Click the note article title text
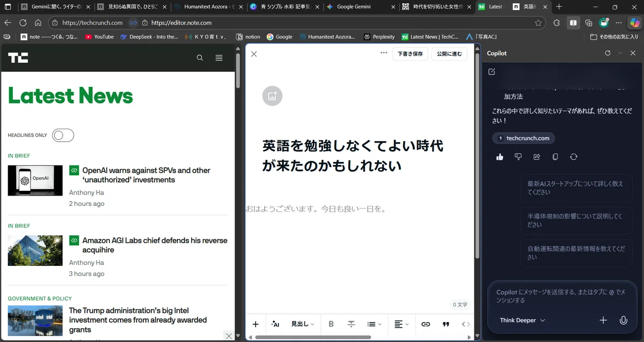This screenshot has width=644, height=342. [353, 155]
